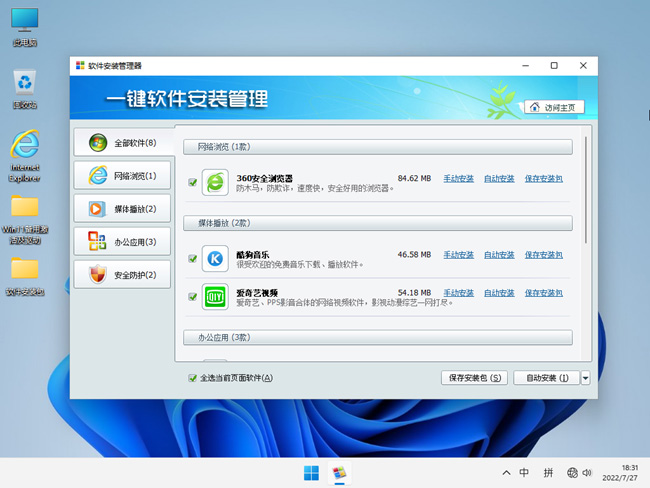650x488 pixels.
Task: Open the 此电脑 desktop icon
Action: 25,27
